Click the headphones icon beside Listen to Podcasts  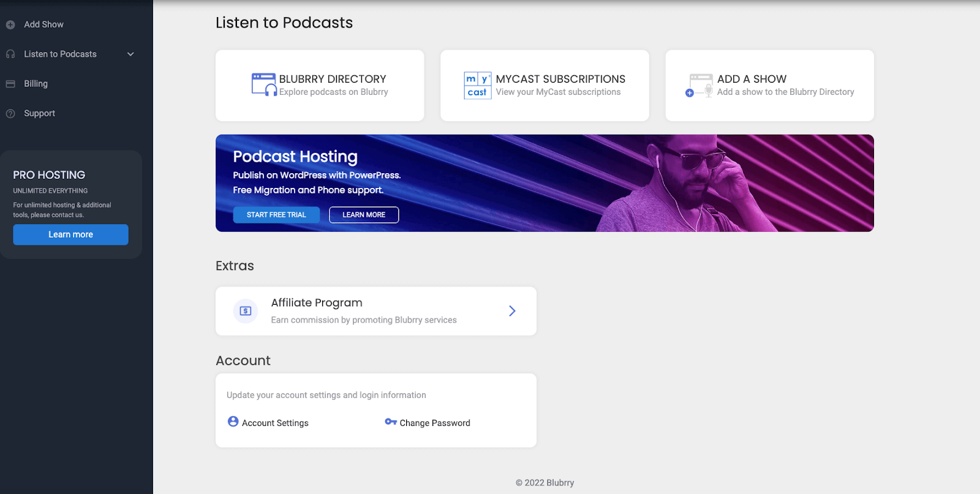click(10, 54)
